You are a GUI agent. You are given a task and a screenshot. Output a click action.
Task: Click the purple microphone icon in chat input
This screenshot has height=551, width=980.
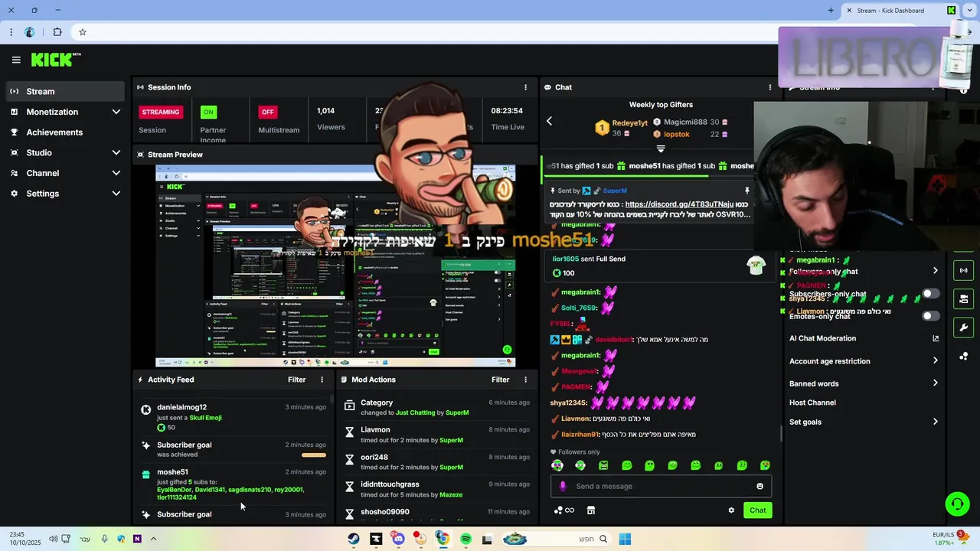tap(563, 486)
